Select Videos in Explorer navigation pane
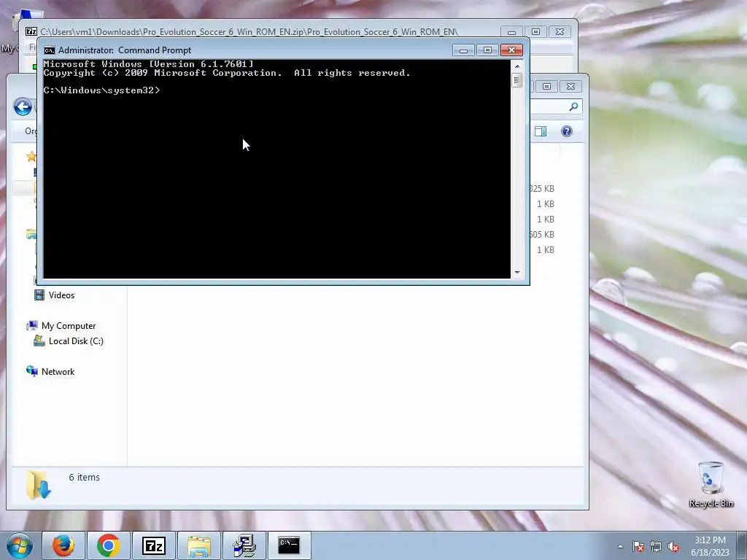This screenshot has width=747, height=560. (61, 295)
